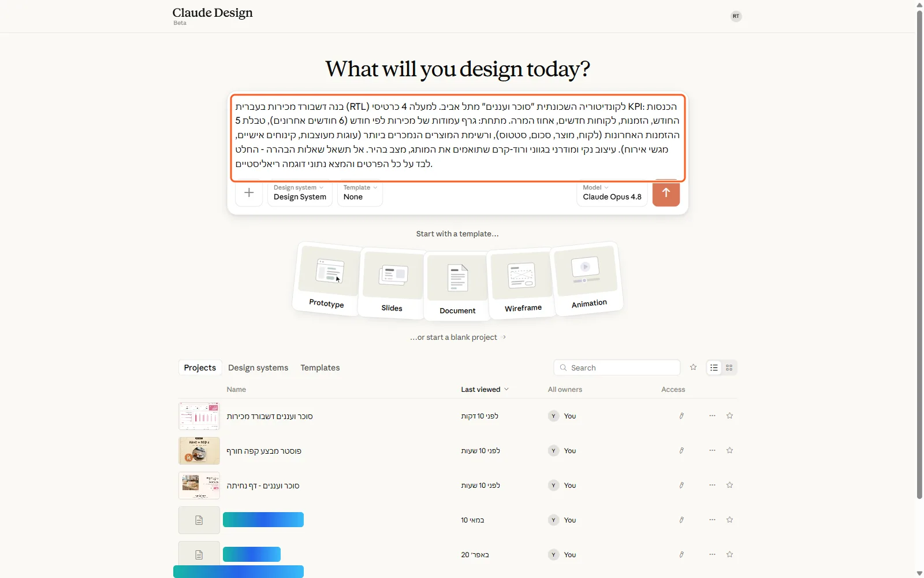Click or start a blank project link
924x578 pixels.
pos(458,337)
